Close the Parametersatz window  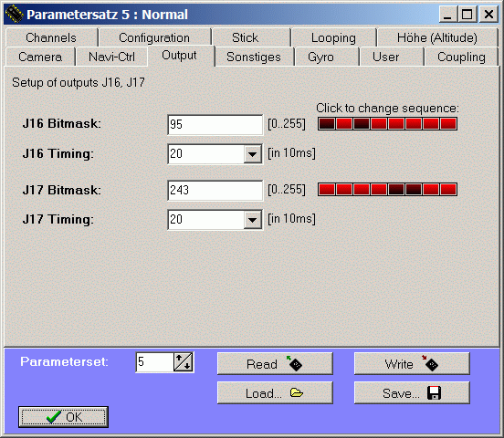coord(488,15)
